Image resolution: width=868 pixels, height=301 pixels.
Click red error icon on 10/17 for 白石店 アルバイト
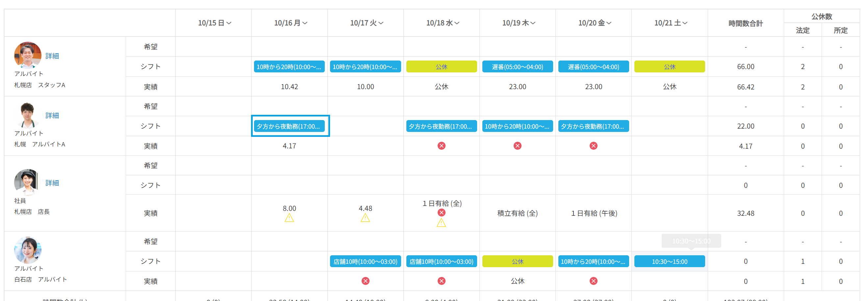point(365,281)
